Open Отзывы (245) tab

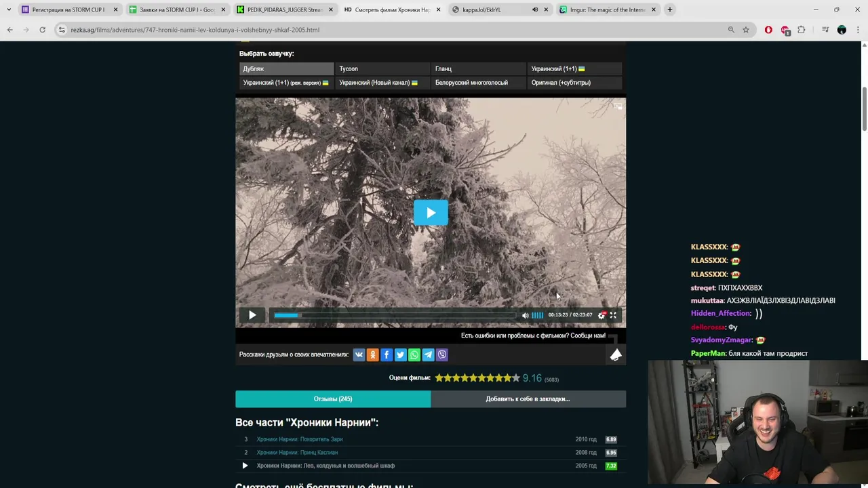[333, 399]
